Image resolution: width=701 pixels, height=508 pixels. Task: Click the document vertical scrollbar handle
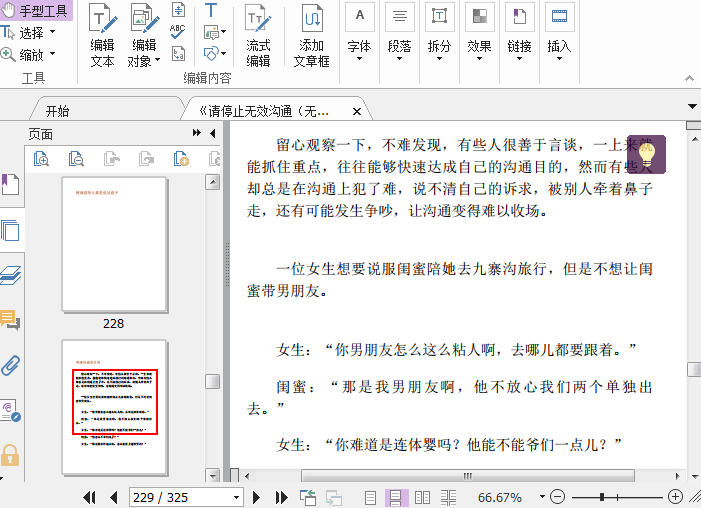coord(694,369)
